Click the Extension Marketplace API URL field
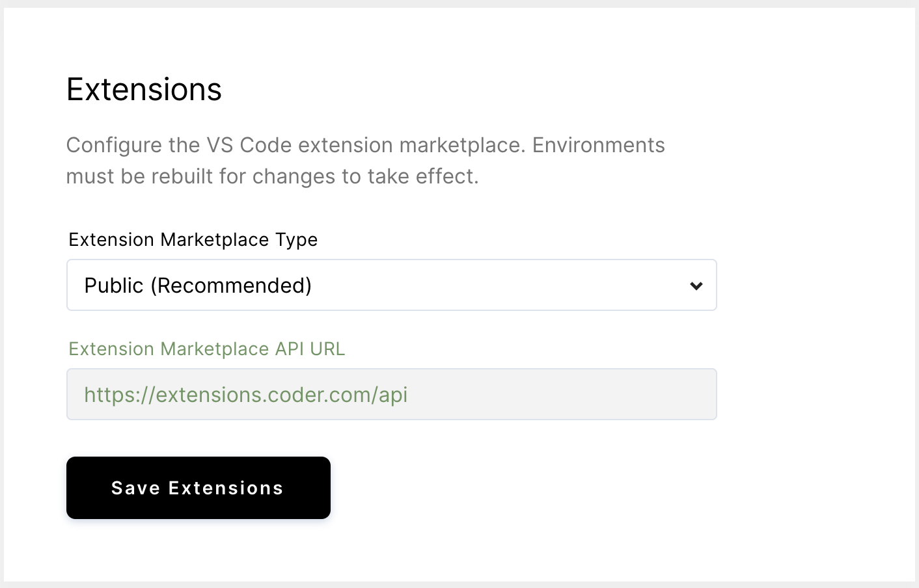 click(x=391, y=394)
